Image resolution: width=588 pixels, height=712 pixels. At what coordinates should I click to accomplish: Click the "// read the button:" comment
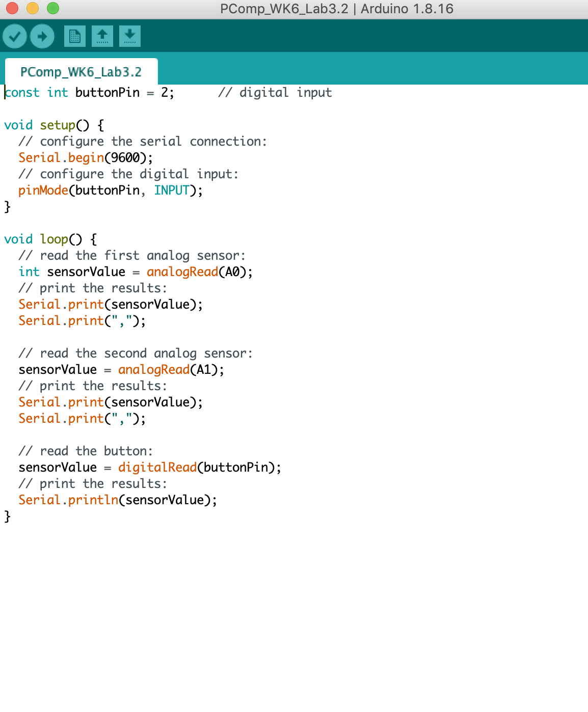click(x=86, y=451)
